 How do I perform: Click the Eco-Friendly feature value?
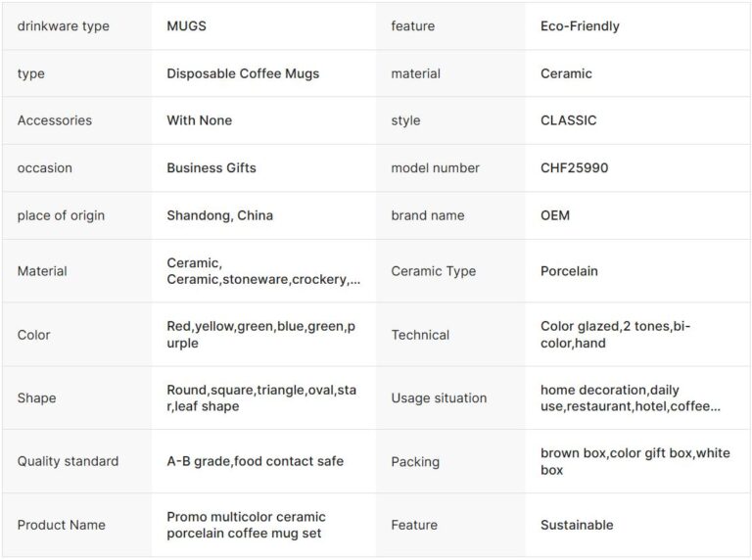(x=580, y=26)
